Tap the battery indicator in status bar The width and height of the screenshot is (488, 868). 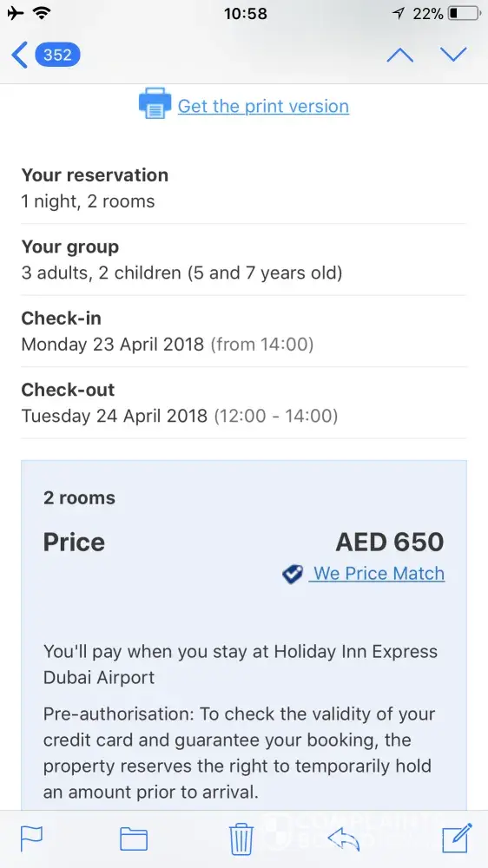[x=463, y=13]
